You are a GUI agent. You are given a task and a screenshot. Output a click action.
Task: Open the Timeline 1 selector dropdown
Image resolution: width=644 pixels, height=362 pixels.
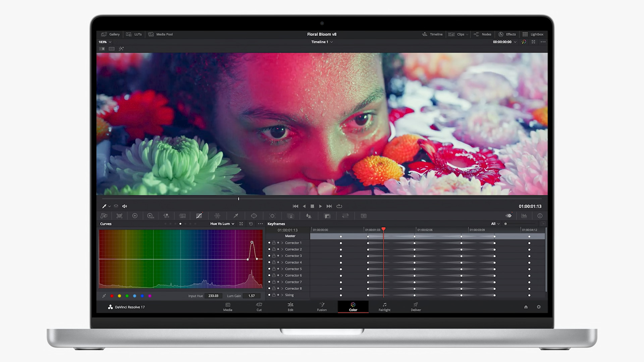click(322, 42)
